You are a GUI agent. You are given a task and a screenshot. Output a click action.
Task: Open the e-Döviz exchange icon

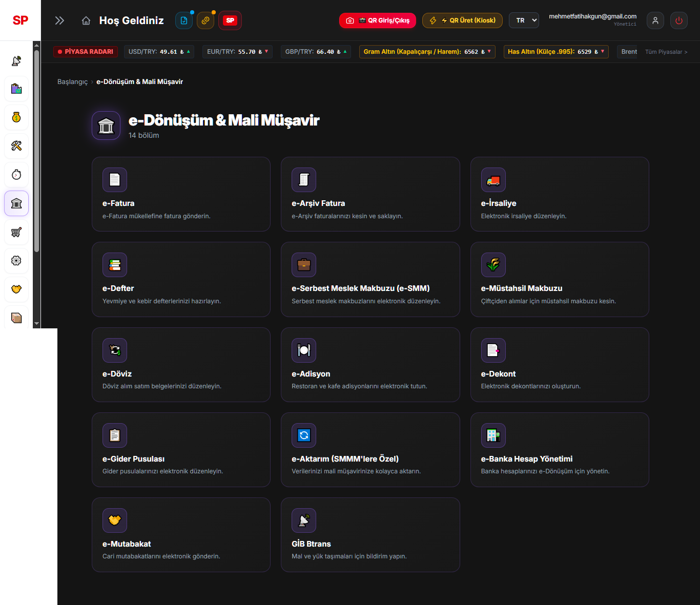tap(115, 350)
